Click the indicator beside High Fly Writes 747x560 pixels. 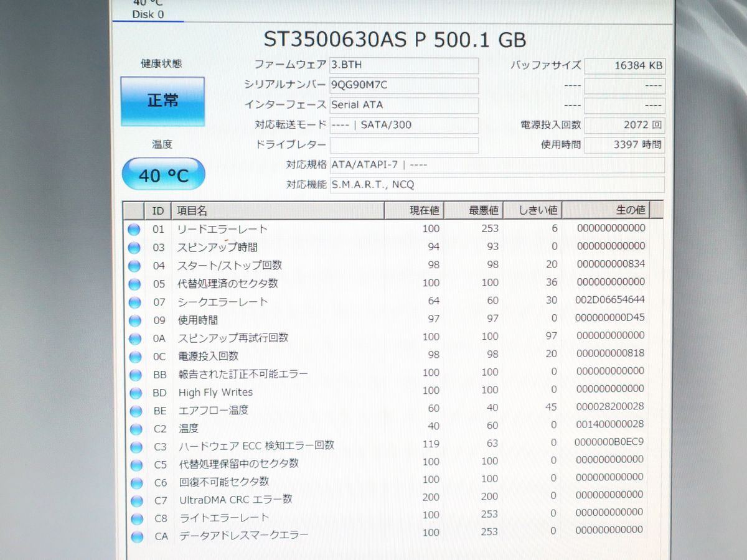(134, 392)
